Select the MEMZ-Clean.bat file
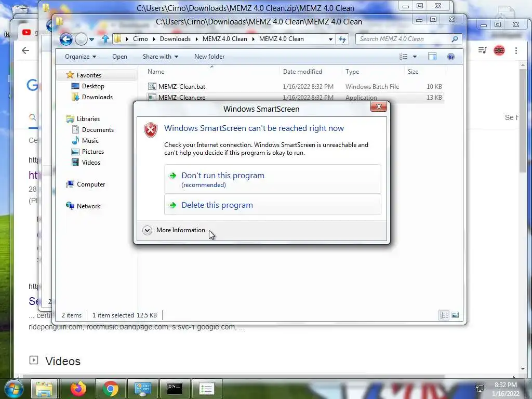Screen dimensions: 532x399 (181, 87)
